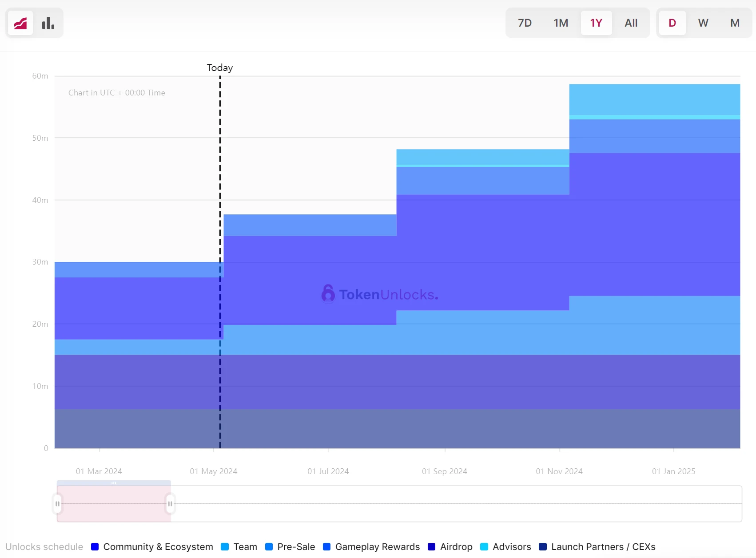The width and height of the screenshot is (756, 558).
Task: Set granularity to monthly (M)
Action: [x=735, y=23]
